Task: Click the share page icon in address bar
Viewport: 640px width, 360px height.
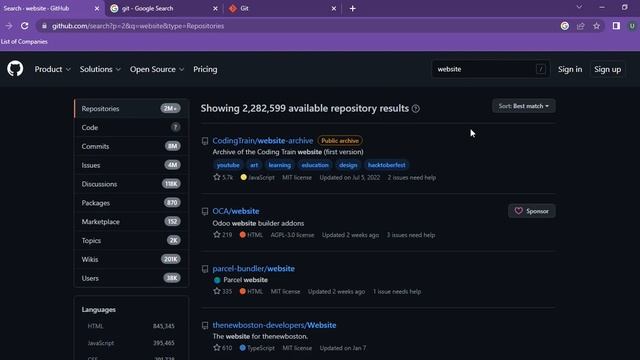Action: click(x=580, y=26)
